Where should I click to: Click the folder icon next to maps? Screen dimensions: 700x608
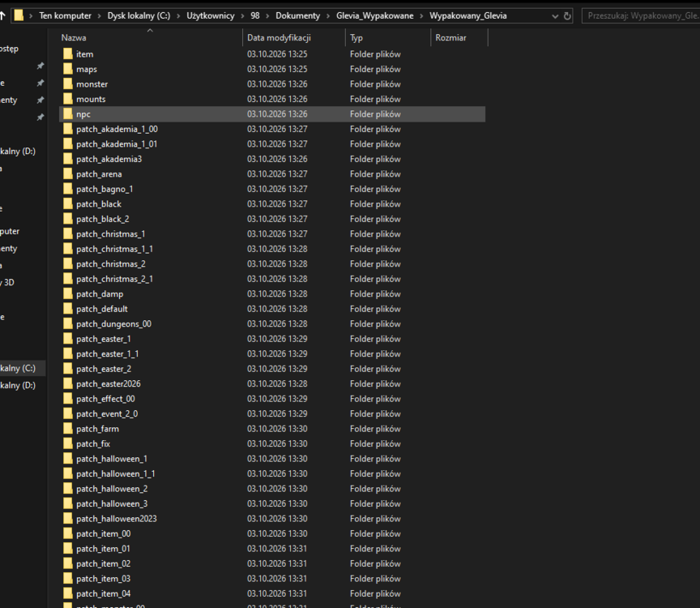tap(68, 69)
